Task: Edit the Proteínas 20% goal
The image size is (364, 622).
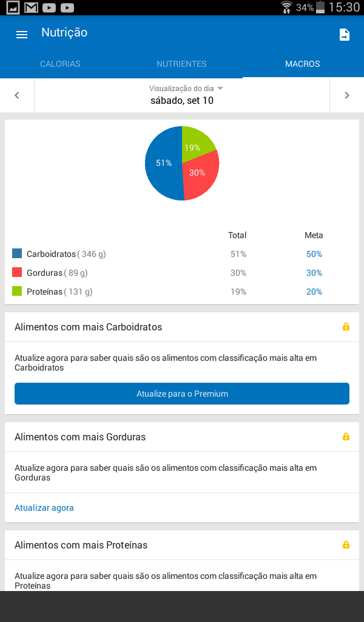Action: (314, 292)
